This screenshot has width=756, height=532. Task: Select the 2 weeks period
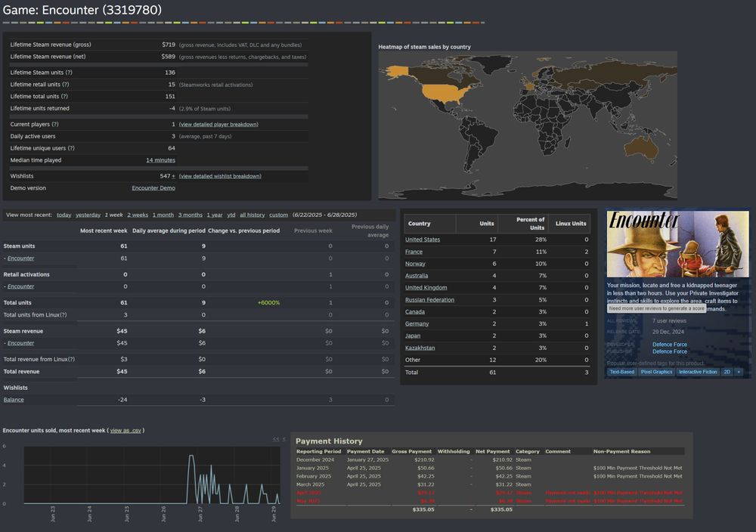point(138,215)
